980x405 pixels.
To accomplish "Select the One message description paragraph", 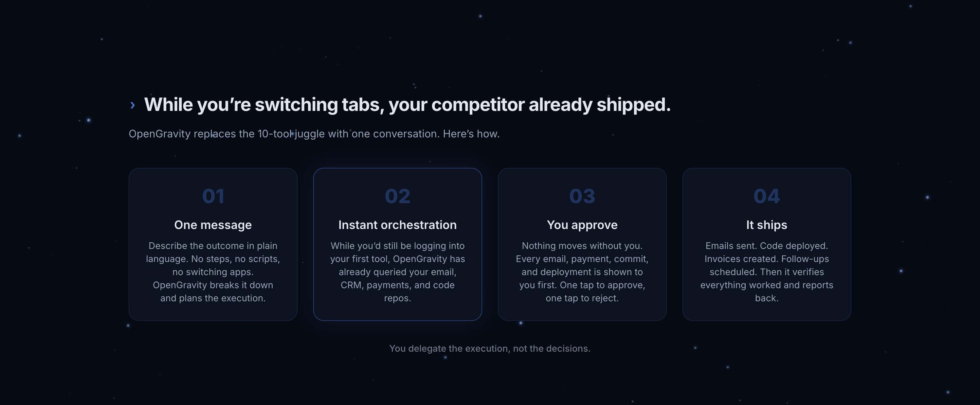I will (213, 272).
